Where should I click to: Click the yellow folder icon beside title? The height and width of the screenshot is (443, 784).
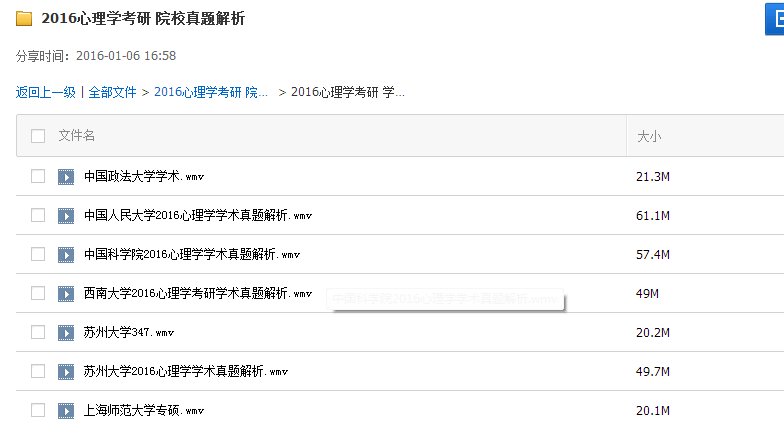click(24, 19)
